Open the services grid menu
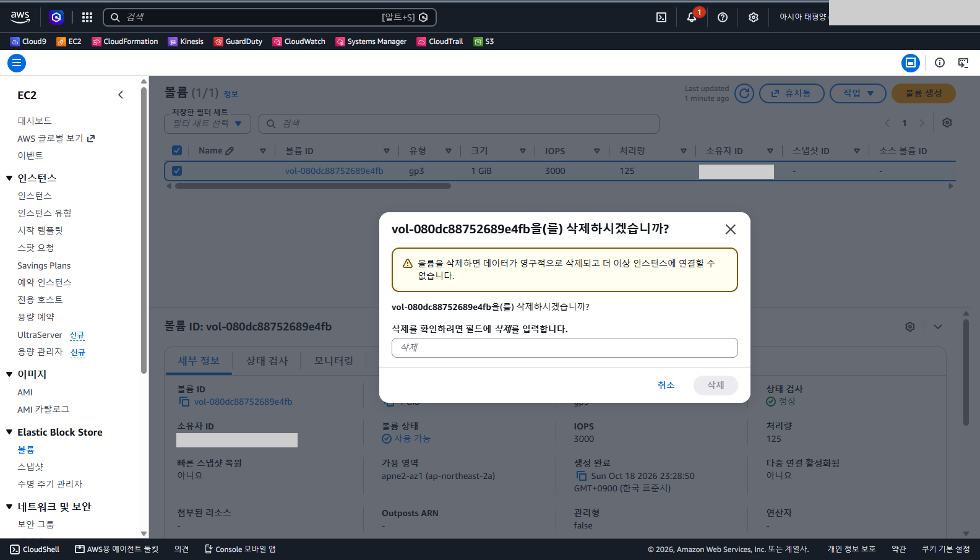This screenshot has width=980, height=560. [87, 17]
